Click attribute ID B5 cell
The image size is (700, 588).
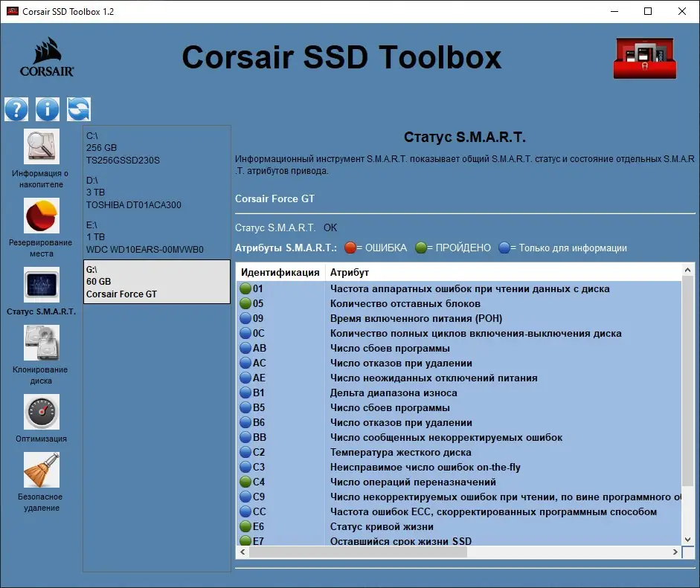pos(280,407)
